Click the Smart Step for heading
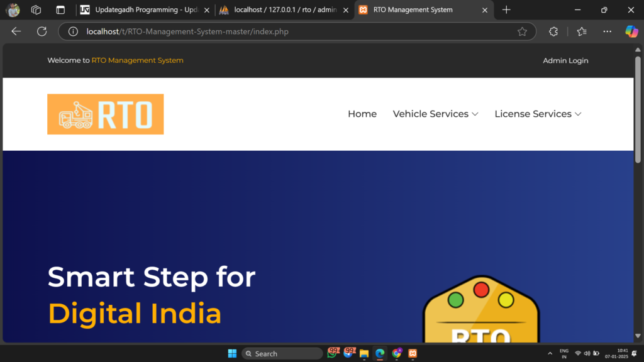644x362 pixels. coord(152,277)
